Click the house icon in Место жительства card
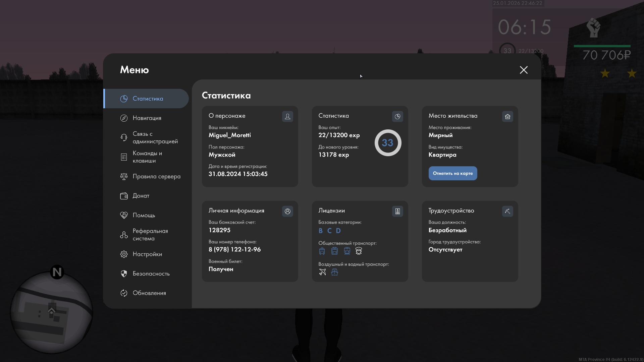Screen dimensions: 644x362 coord(507,116)
